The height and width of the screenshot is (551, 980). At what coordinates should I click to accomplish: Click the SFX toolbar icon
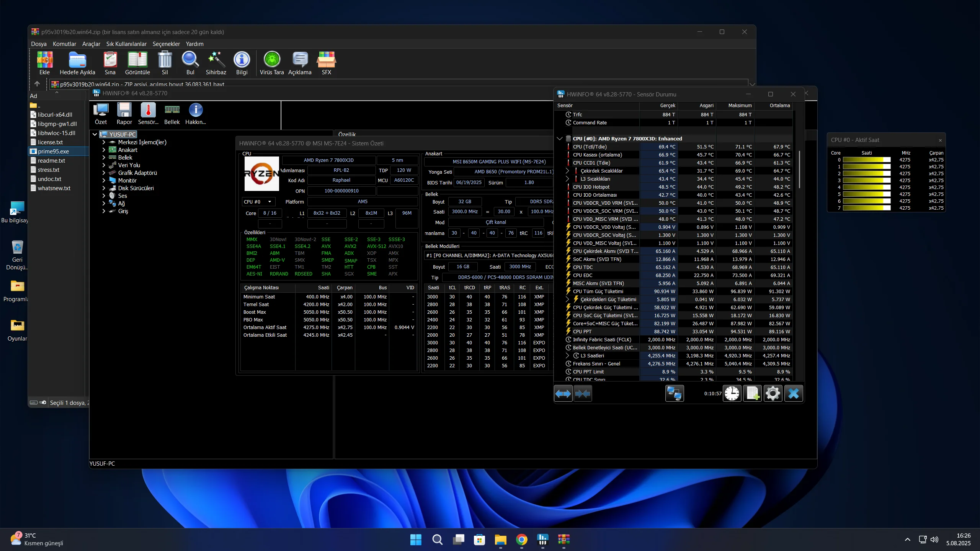pos(326,60)
